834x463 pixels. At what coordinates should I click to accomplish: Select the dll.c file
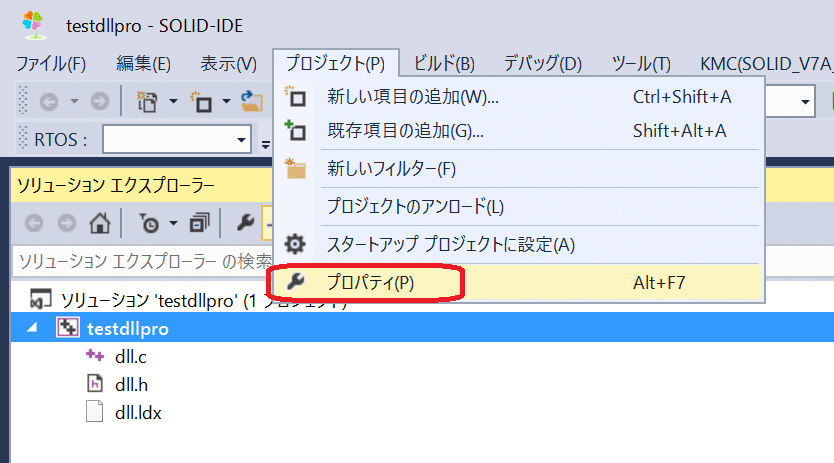coord(130,357)
